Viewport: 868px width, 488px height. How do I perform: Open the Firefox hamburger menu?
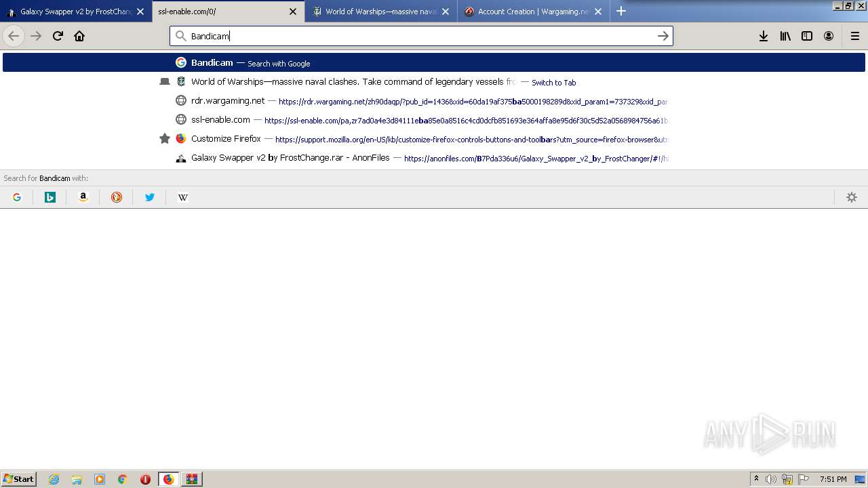[855, 36]
